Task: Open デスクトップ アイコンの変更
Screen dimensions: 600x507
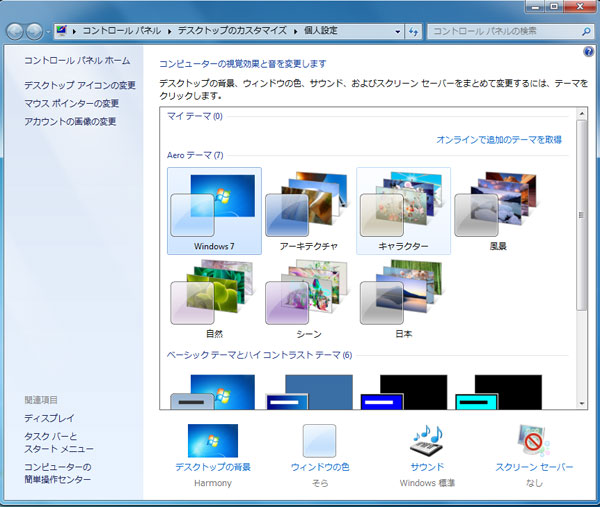Action: 80,85
